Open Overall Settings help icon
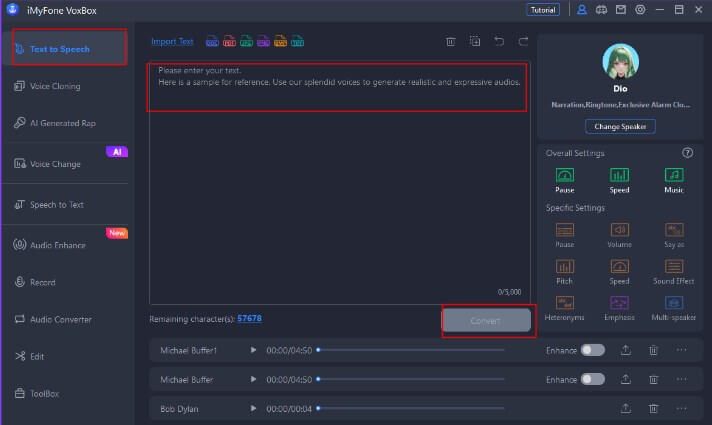 687,153
